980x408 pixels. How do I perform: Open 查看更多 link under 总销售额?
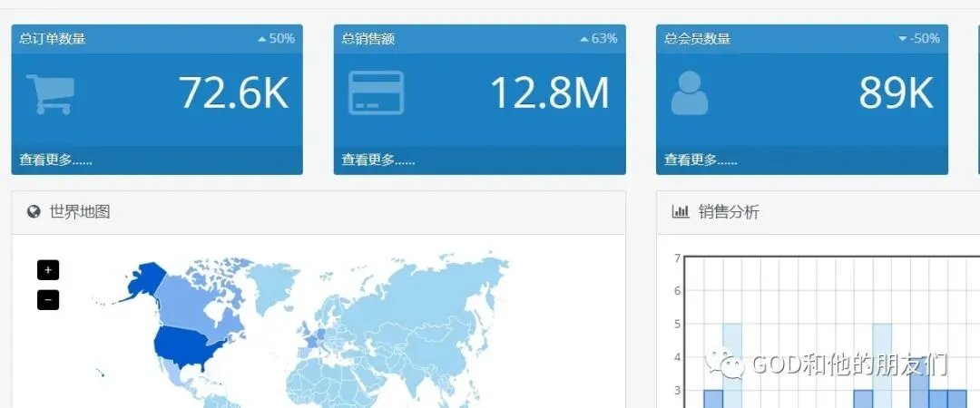[378, 160]
